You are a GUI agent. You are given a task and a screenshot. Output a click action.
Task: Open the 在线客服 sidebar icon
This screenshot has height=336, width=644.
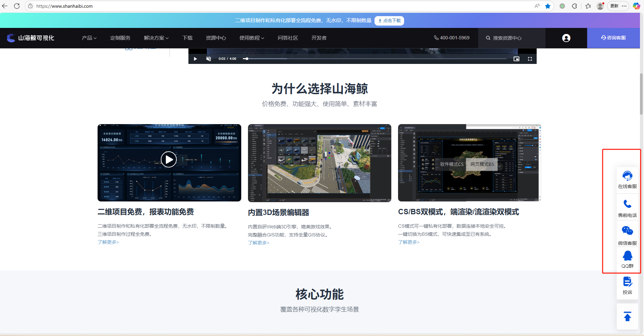tap(628, 180)
